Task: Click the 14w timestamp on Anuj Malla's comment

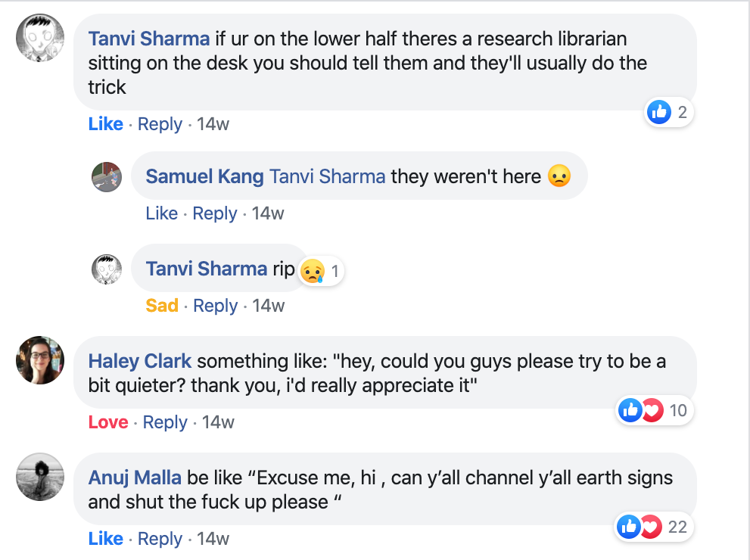Action: click(x=213, y=539)
